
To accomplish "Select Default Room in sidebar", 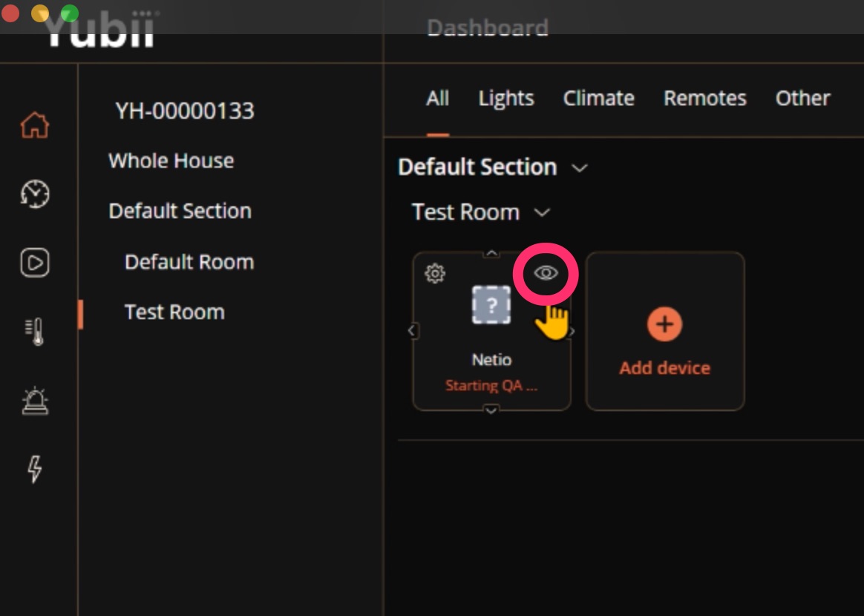I will (x=189, y=262).
